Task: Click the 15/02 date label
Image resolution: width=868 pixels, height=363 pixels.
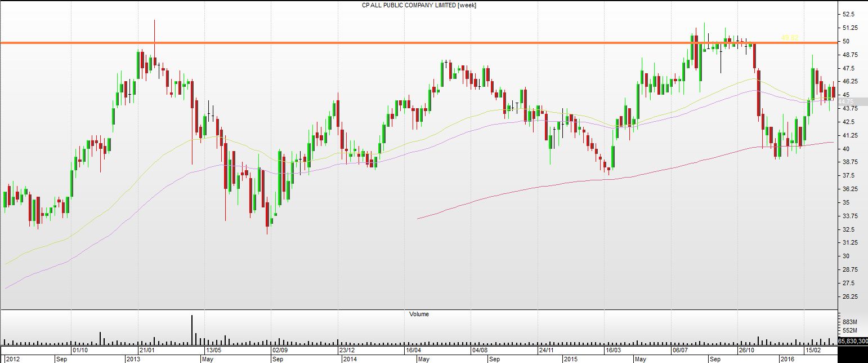Action: coord(812,350)
